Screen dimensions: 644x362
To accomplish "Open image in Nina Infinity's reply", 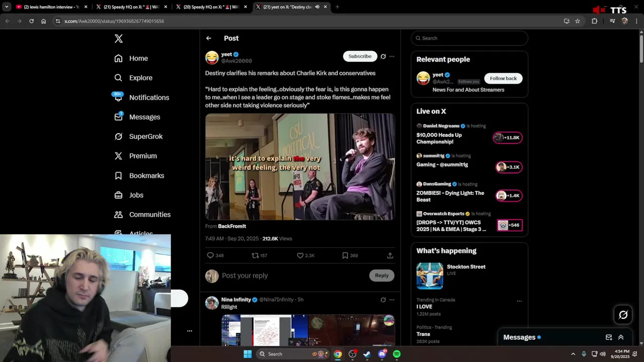I will [308, 330].
